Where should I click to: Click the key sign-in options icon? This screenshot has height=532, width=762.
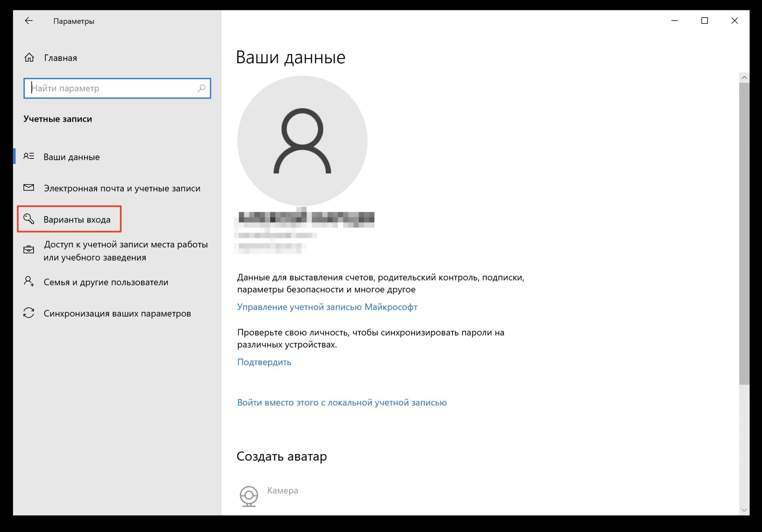pos(29,219)
